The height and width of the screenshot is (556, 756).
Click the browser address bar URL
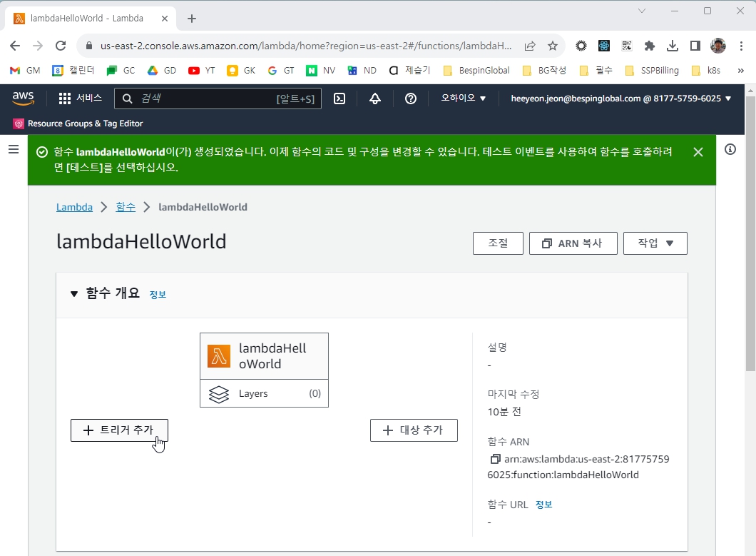[x=306, y=46]
